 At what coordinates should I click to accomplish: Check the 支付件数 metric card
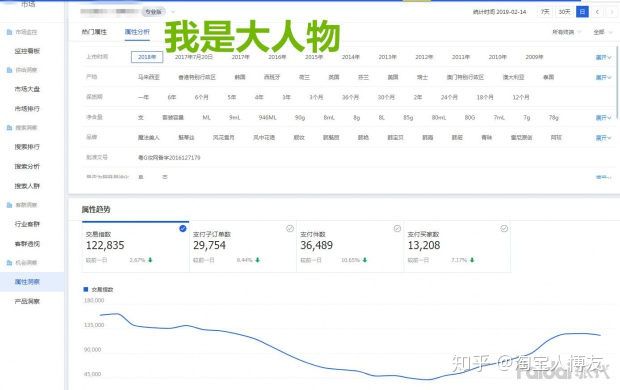pos(397,228)
